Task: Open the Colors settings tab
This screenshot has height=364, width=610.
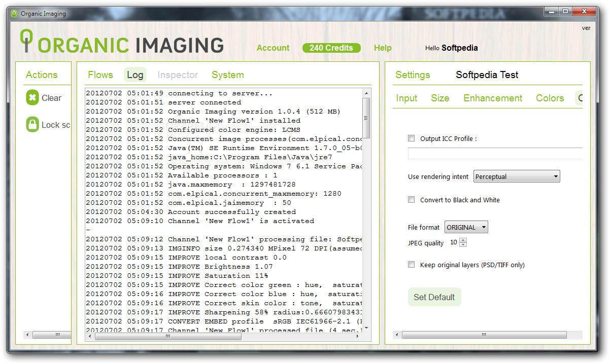Action: tap(550, 98)
